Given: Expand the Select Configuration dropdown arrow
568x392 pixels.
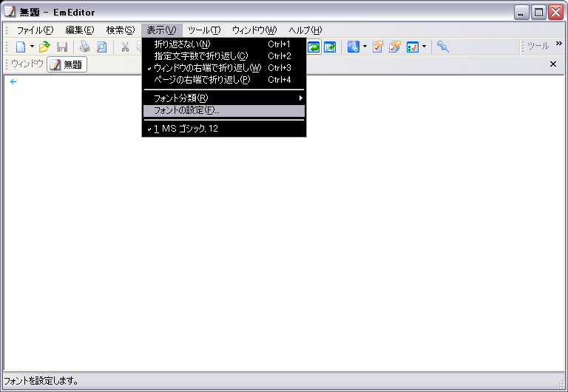Looking at the screenshot, I should [x=365, y=47].
